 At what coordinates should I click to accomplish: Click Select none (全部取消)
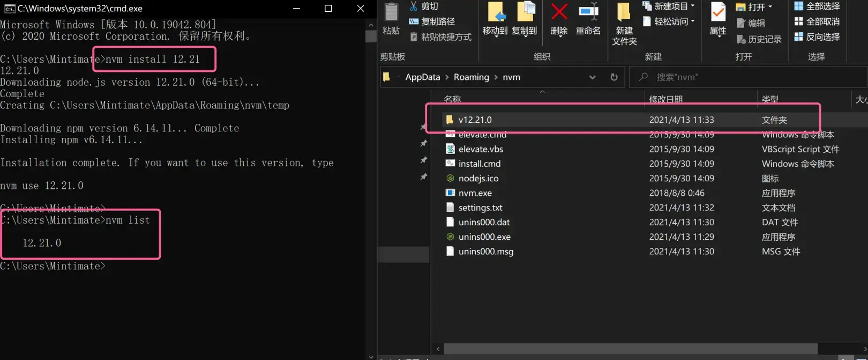point(817,21)
